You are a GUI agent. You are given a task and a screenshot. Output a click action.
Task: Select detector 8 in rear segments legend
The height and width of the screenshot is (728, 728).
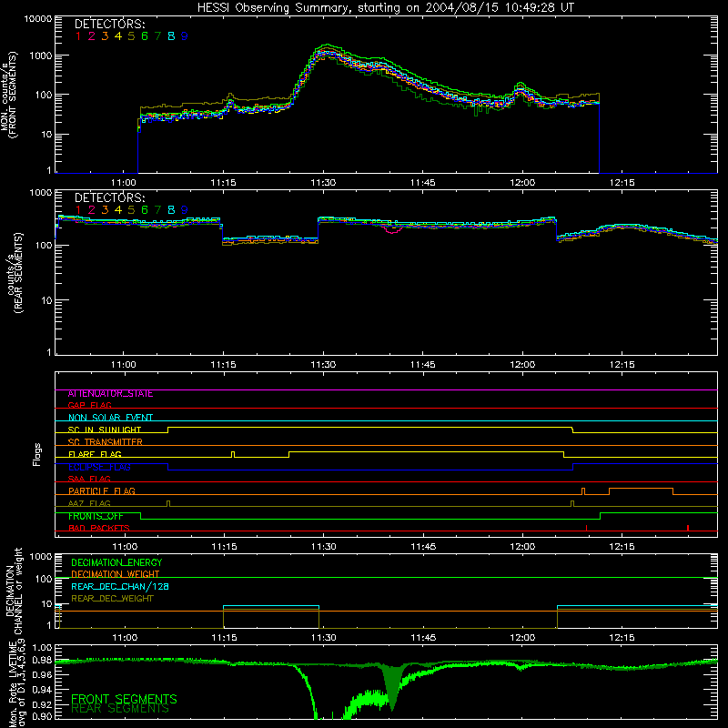tap(171, 210)
